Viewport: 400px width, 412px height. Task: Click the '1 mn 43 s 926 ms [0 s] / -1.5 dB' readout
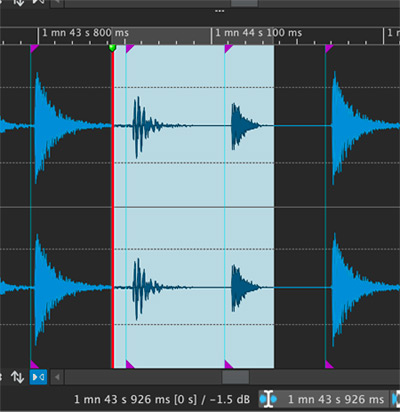click(x=162, y=399)
